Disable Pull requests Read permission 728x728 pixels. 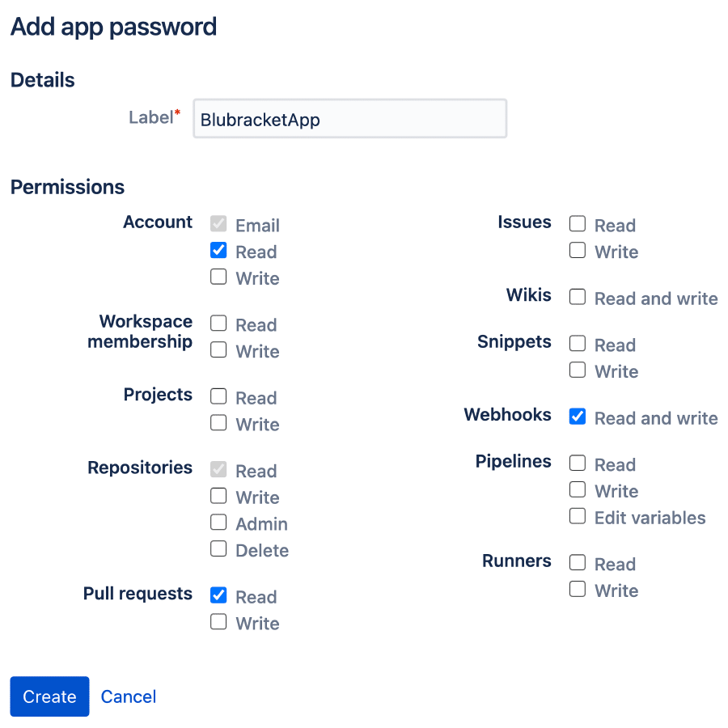point(218,595)
